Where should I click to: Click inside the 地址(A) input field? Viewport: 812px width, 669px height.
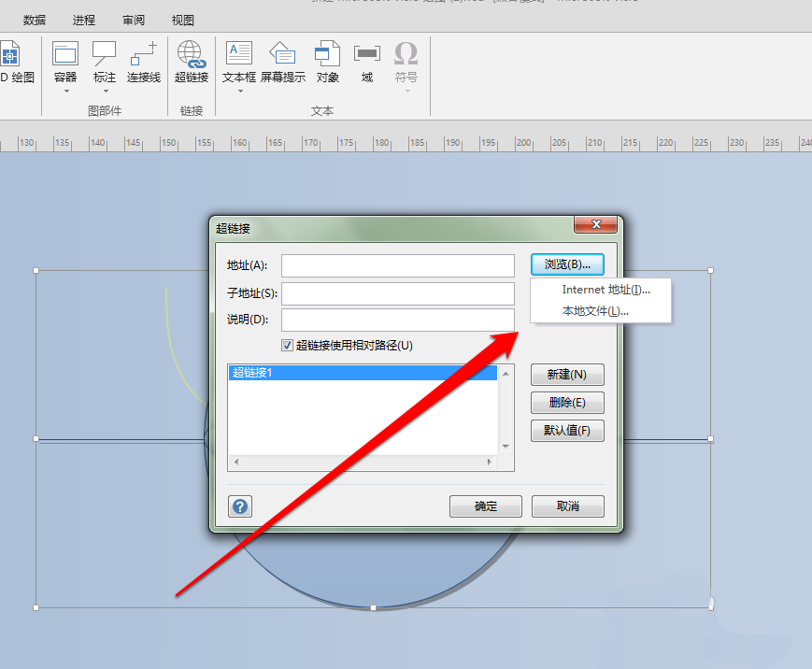pos(397,265)
